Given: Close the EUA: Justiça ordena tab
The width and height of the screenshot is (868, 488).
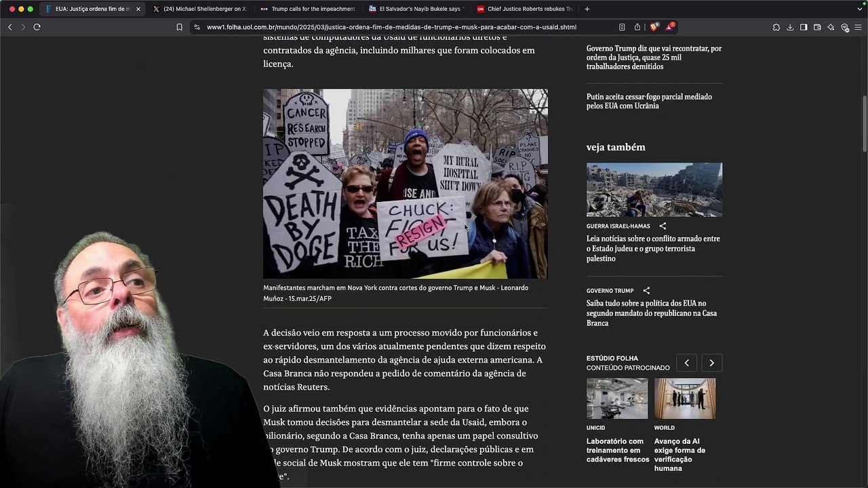Looking at the screenshot, I should pos(138,9).
